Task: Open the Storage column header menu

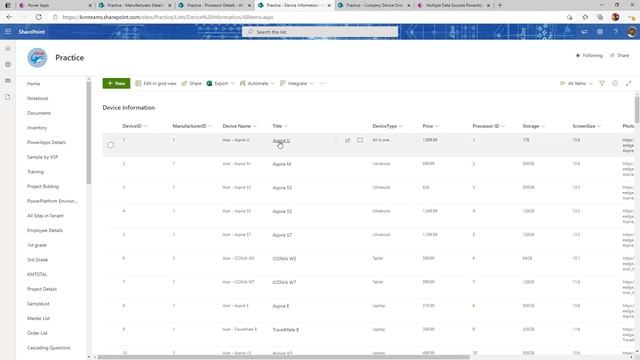Action: [533, 126]
